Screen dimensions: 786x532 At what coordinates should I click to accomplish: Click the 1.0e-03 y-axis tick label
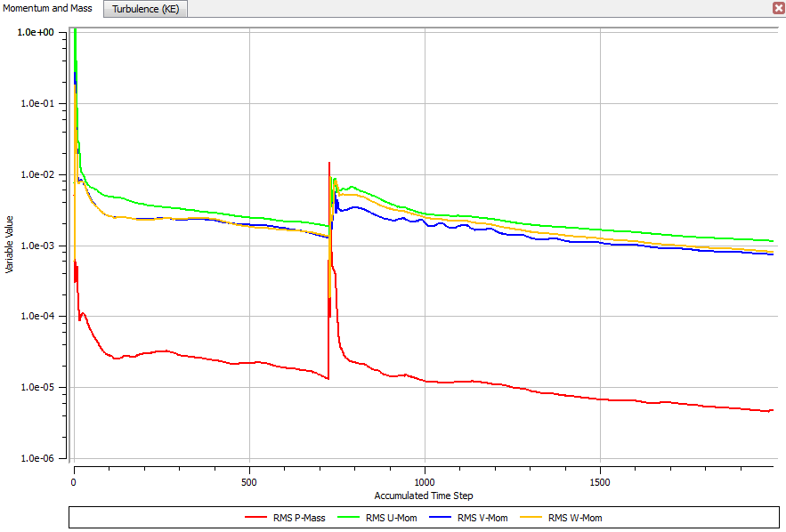[x=36, y=246]
